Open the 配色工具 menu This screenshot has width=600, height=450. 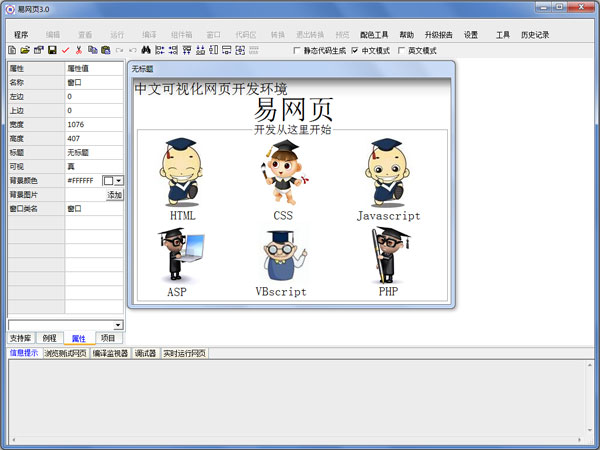tap(374, 35)
